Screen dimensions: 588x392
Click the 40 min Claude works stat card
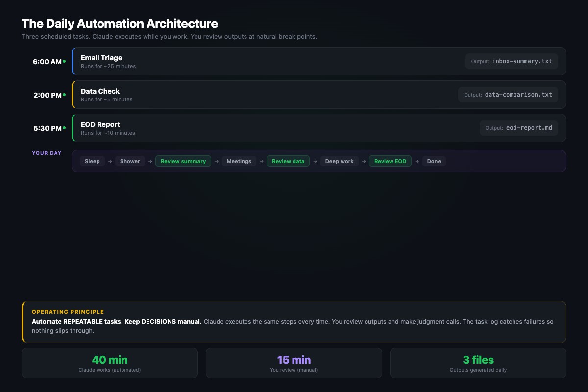(x=110, y=363)
